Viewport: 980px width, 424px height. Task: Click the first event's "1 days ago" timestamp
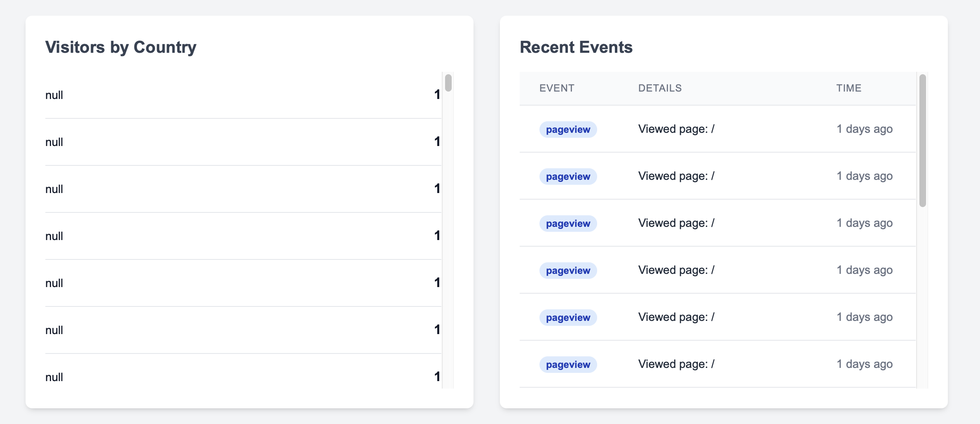coord(864,129)
